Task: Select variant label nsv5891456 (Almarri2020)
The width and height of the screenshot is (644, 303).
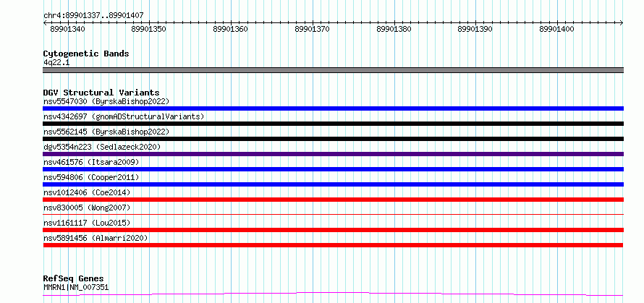Action: click(96, 238)
